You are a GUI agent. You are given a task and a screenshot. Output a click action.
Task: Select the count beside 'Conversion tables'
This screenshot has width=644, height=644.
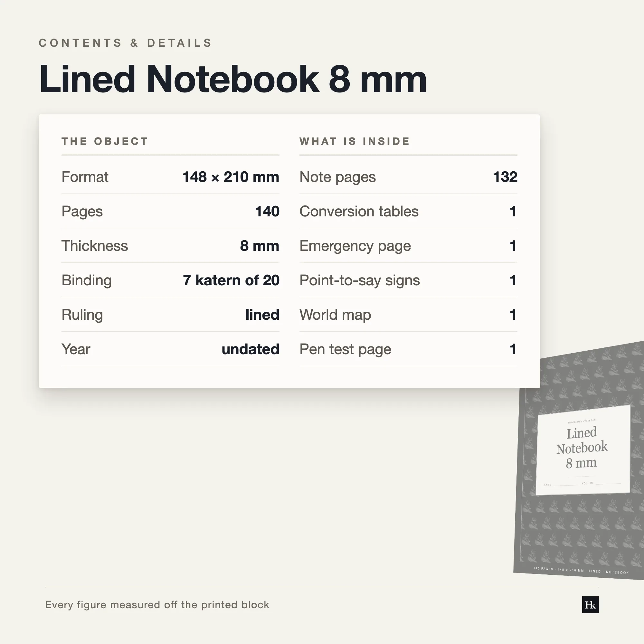tap(513, 211)
